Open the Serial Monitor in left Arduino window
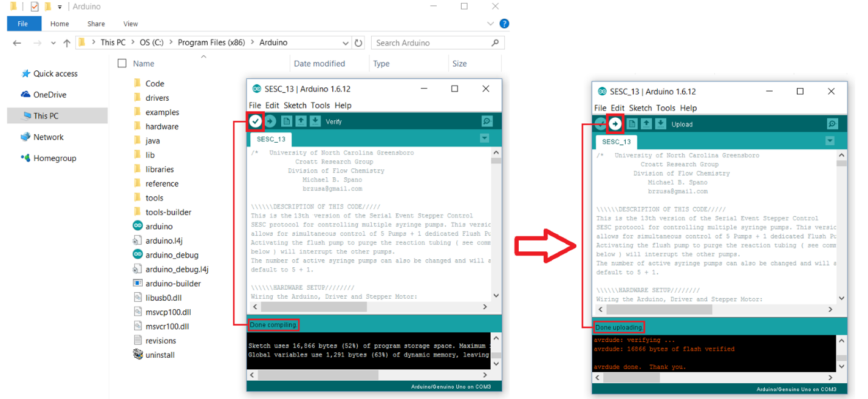Image resolution: width=868 pixels, height=399 pixels. 487,121
